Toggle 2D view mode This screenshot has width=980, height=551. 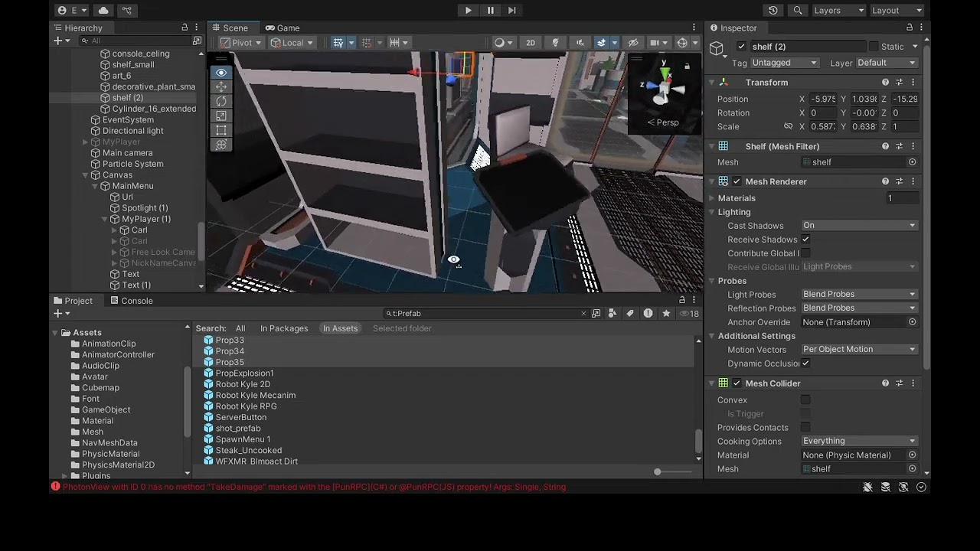pyautogui.click(x=530, y=42)
